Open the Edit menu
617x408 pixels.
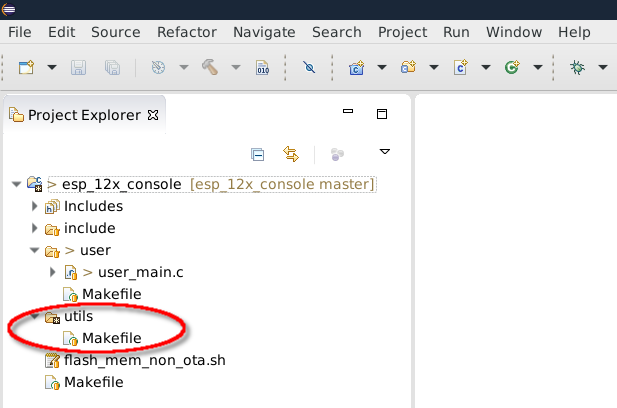[61, 32]
